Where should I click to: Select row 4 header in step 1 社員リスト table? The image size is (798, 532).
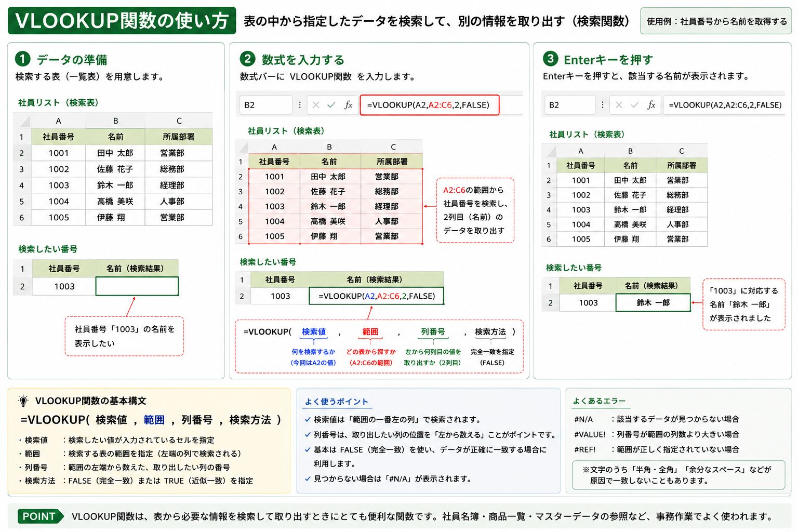22,185
